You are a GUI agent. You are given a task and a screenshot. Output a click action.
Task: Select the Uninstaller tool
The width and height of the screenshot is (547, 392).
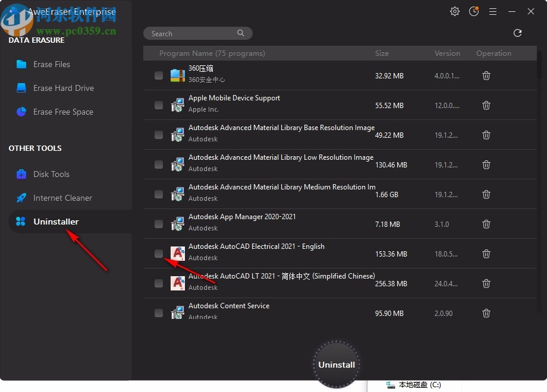pyautogui.click(x=56, y=222)
